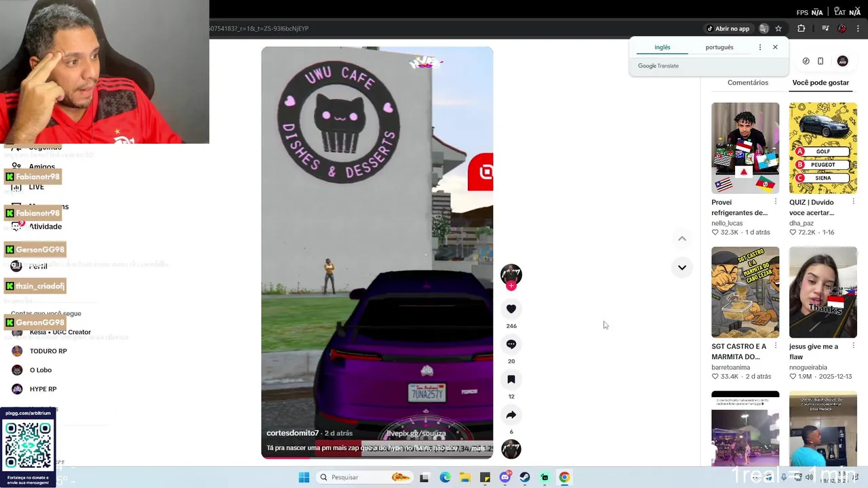
Task: Open options for jesus give me a flaw
Action: [x=853, y=346]
